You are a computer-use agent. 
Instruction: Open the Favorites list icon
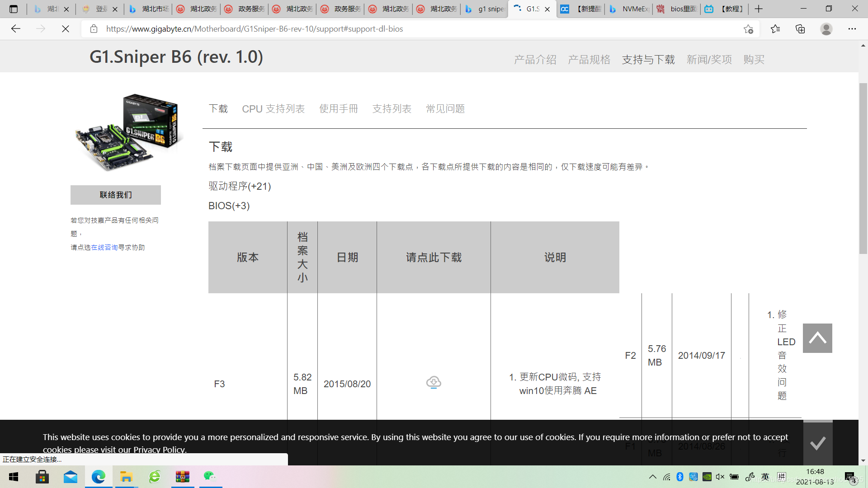[775, 29]
